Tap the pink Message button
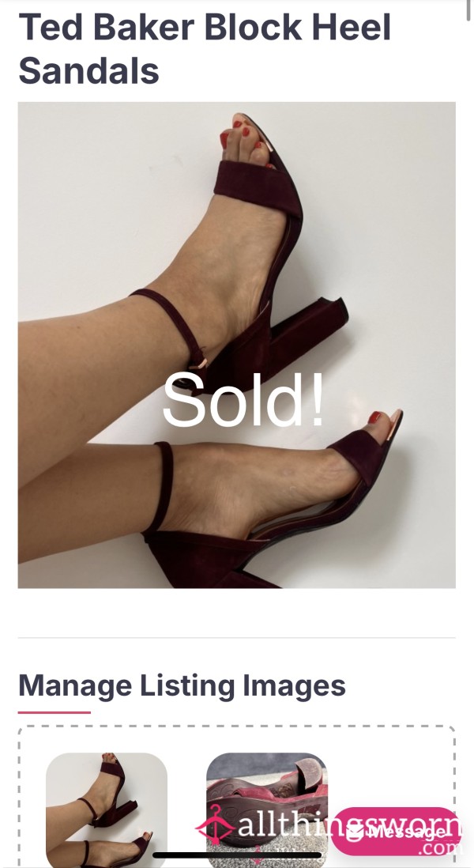Screen dimensions: 474x868 point(396,832)
